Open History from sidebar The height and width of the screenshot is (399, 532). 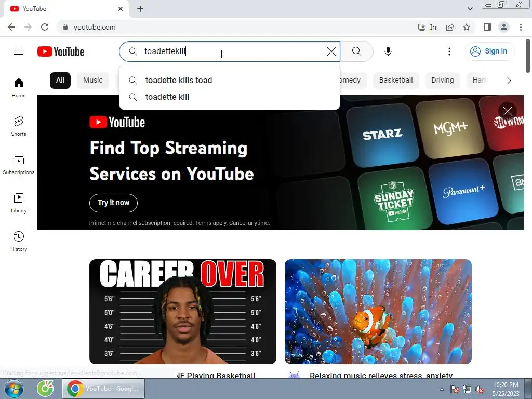click(x=19, y=241)
